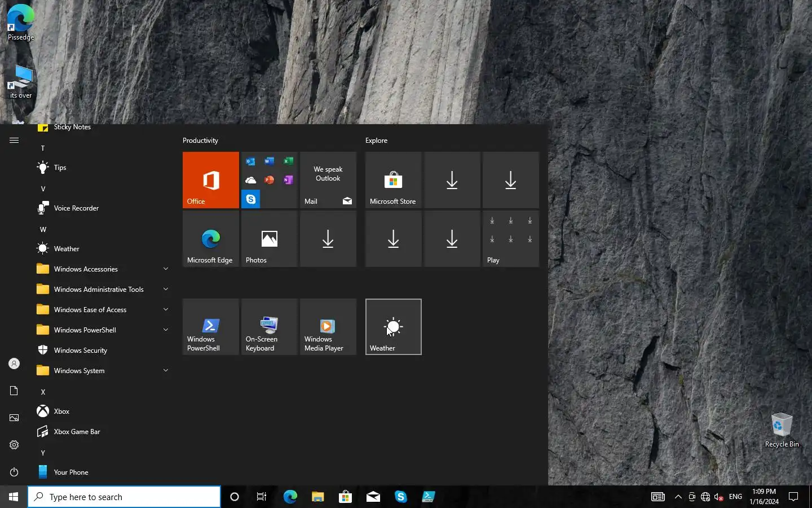Viewport: 812px width, 508px height.
Task: Click the Productivity group heading
Action: (x=200, y=141)
